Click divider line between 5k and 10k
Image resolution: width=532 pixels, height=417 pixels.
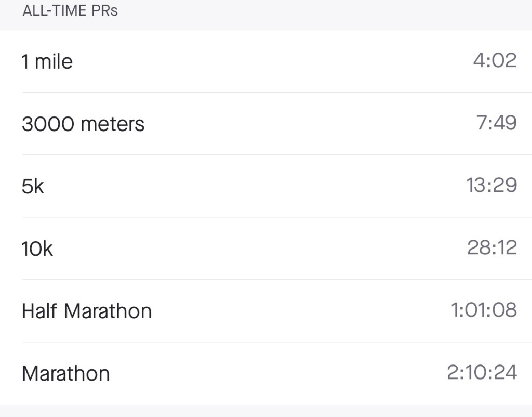click(275, 217)
